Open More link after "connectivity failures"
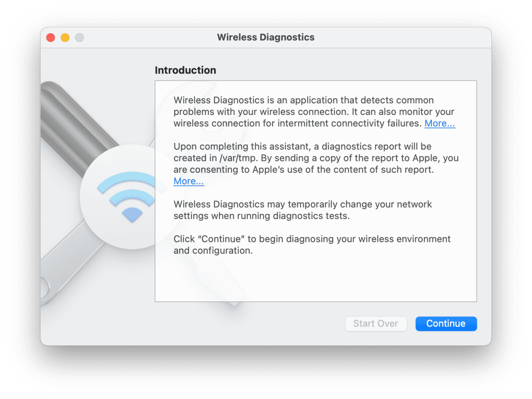Screen dimensions: 532x399 440,123
